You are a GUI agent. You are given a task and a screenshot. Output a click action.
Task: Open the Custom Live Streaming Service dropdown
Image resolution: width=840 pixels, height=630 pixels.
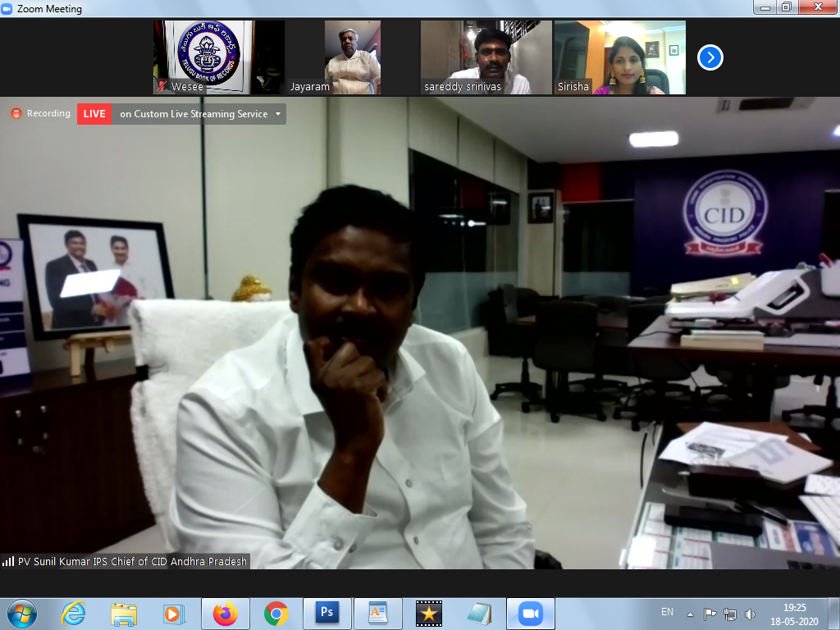pyautogui.click(x=278, y=114)
